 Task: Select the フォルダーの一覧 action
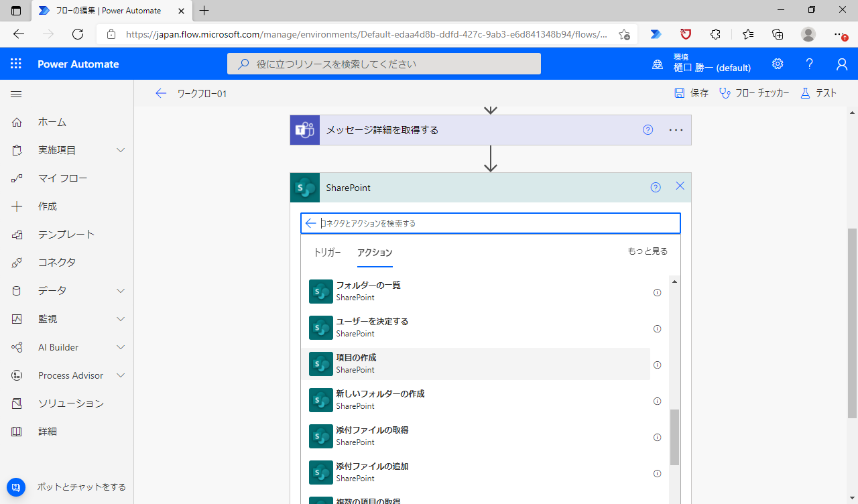476,292
